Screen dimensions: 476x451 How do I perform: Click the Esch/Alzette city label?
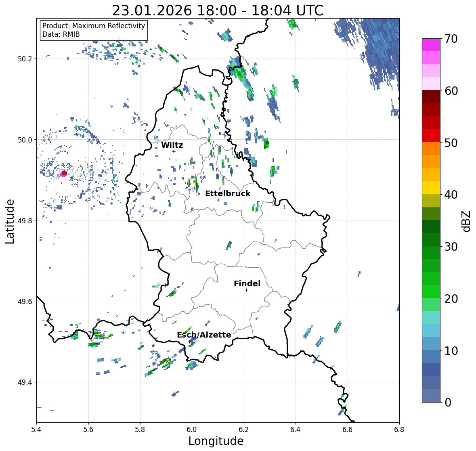click(204, 335)
